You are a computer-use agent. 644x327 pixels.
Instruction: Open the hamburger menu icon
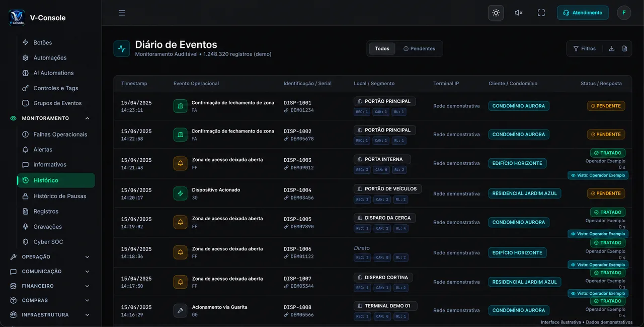click(122, 13)
